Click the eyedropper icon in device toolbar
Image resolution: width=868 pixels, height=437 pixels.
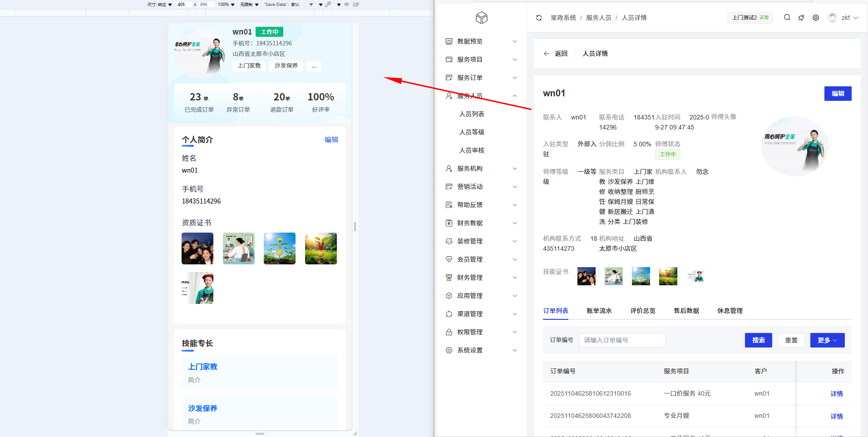(328, 5)
